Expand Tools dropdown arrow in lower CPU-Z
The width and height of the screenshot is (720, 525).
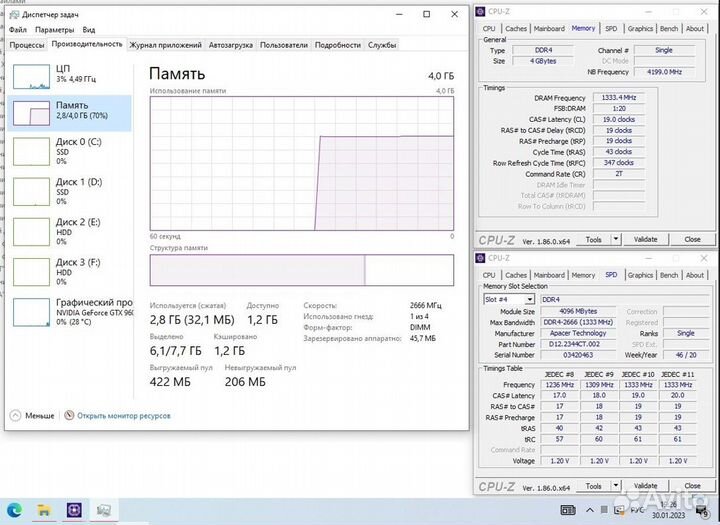coord(616,485)
